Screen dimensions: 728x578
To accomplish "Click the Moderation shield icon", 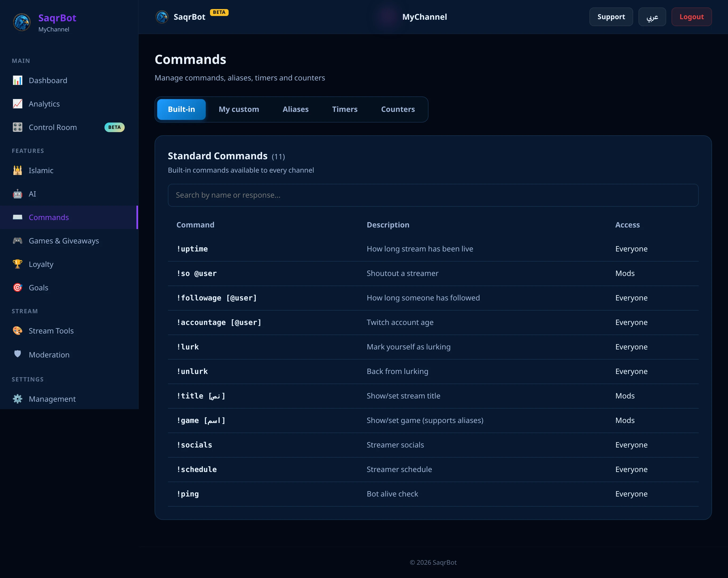I will (18, 354).
